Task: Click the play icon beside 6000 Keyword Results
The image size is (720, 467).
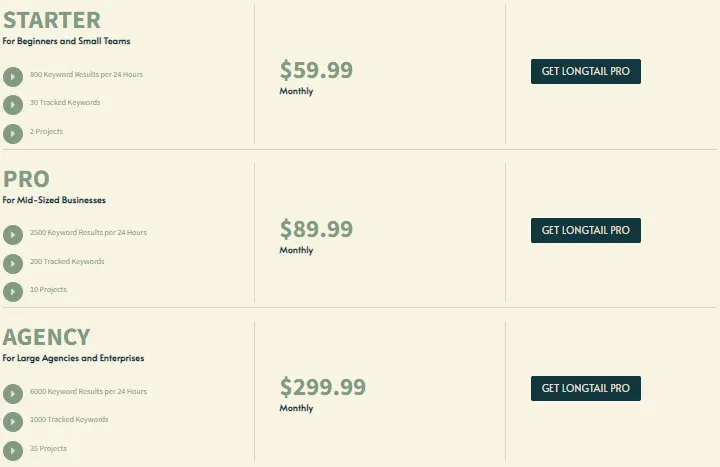Action: click(x=13, y=394)
